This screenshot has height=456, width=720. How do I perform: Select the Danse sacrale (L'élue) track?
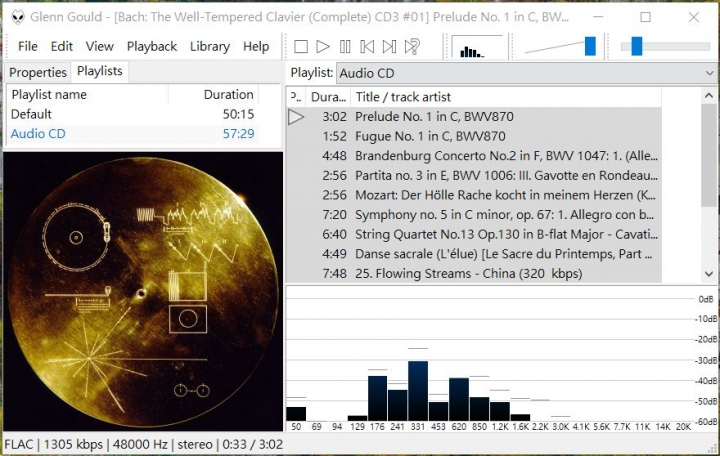(474, 254)
